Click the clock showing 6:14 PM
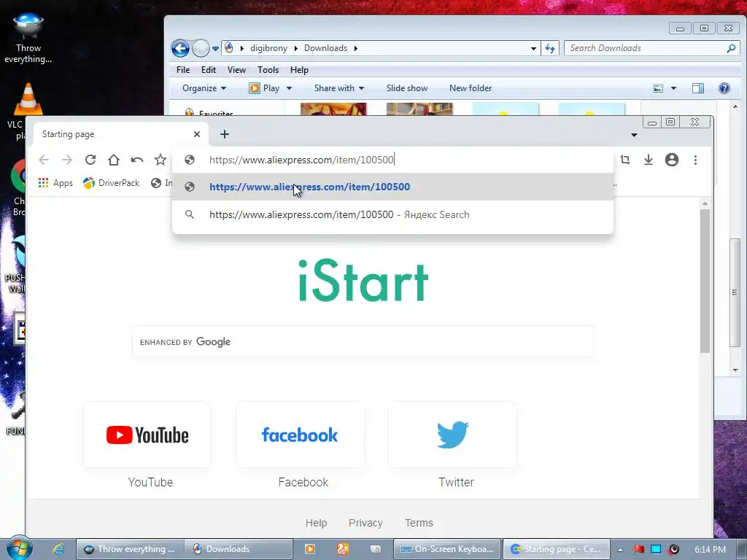Viewport: 747px width, 560px height. tap(711, 550)
